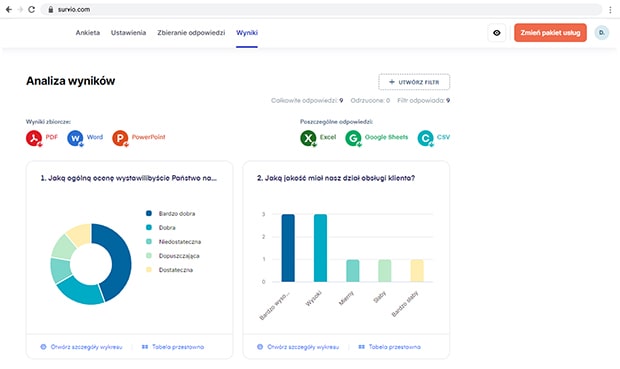Export summary to Word icon
This screenshot has width=620, height=369.
[x=75, y=138]
